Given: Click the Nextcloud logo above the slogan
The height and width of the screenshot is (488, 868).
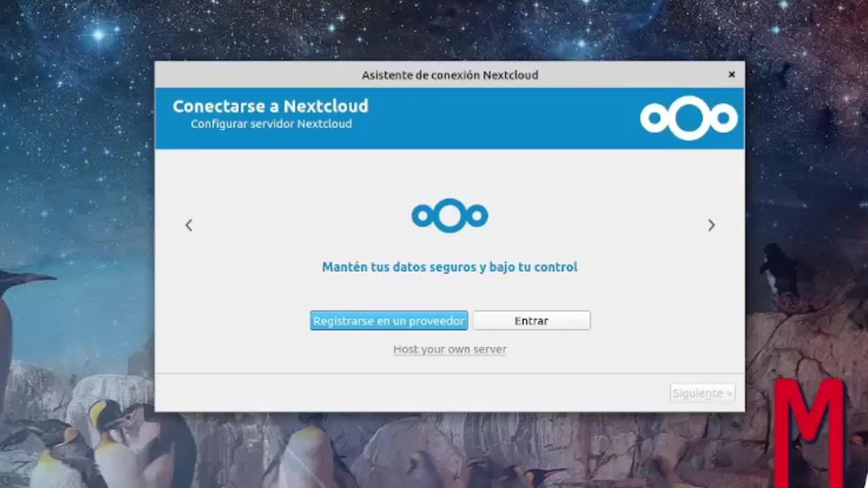Looking at the screenshot, I should pos(450,216).
